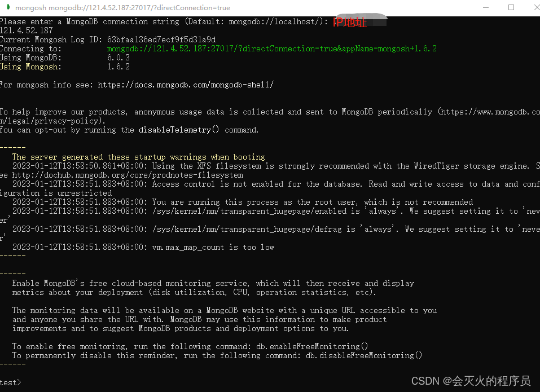Minimize the mongosh window

pyautogui.click(x=486, y=7)
